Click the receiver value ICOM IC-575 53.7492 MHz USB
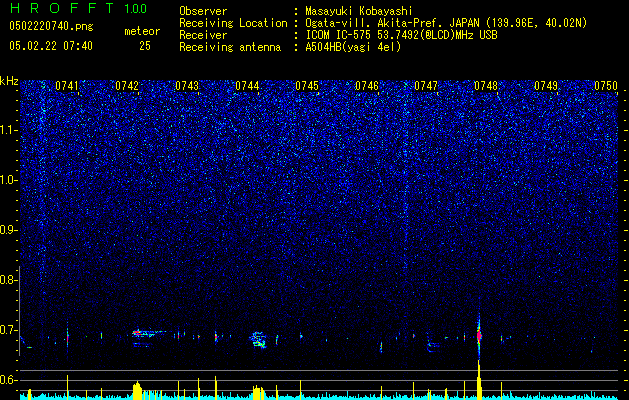Viewport: 629px width, 400px height. pos(401,35)
